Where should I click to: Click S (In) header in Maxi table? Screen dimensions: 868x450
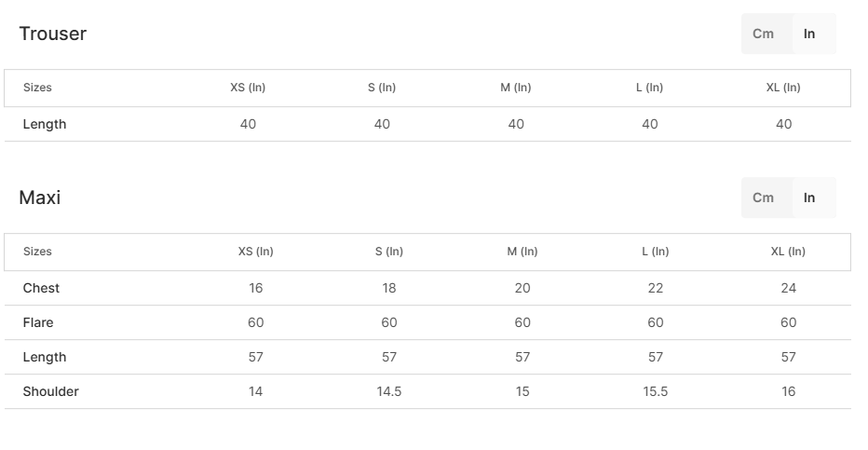click(389, 252)
